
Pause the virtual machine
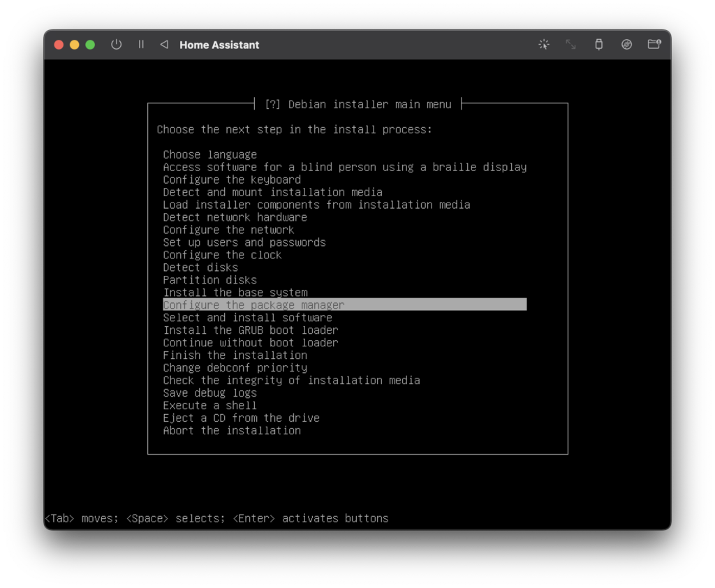tap(141, 44)
